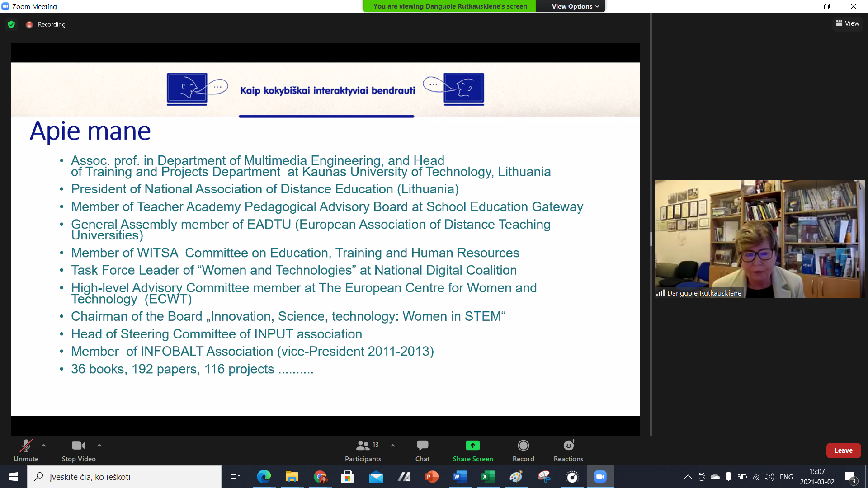Click the screen-sharing notification banner

click(450, 6)
